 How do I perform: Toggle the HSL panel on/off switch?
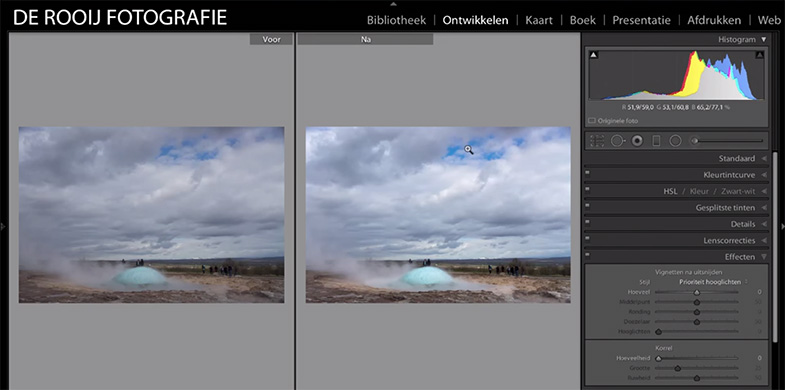click(x=587, y=189)
